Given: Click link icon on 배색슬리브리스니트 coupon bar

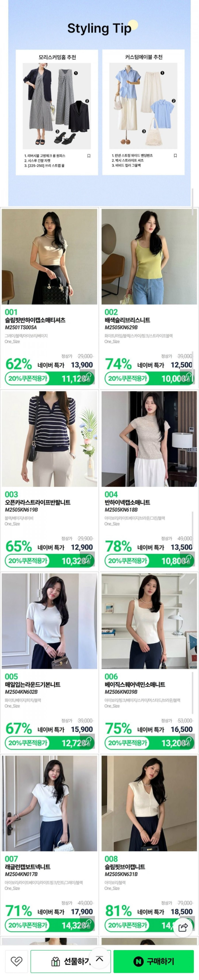Looking at the screenshot, I should coord(188,377).
